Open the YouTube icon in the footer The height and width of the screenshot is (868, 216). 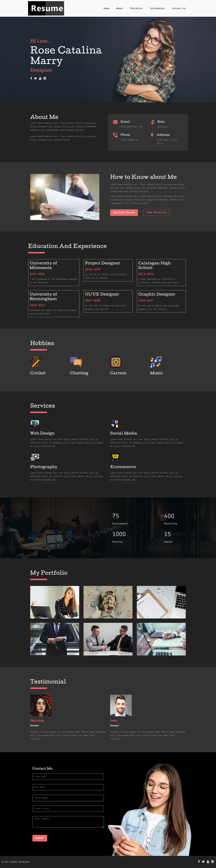coord(208,862)
